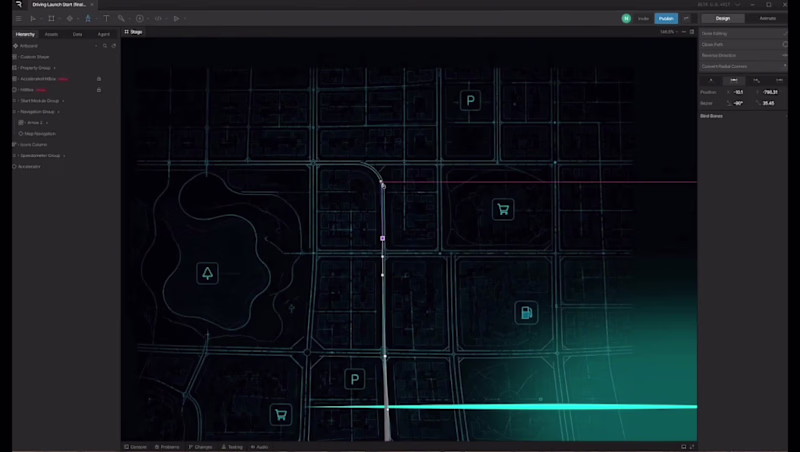Image resolution: width=800 pixels, height=452 pixels.
Task: Open the Stage view tab
Action: tap(133, 32)
